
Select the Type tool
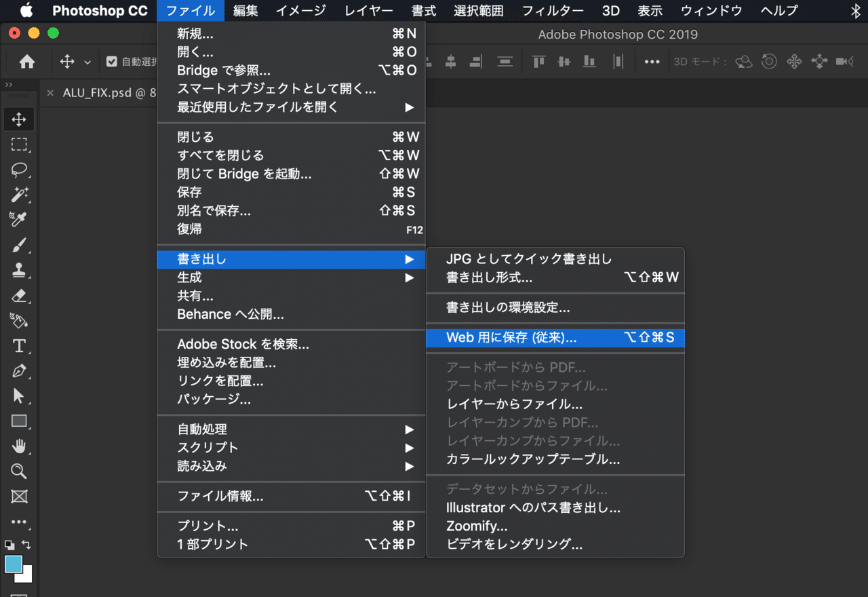tap(19, 345)
